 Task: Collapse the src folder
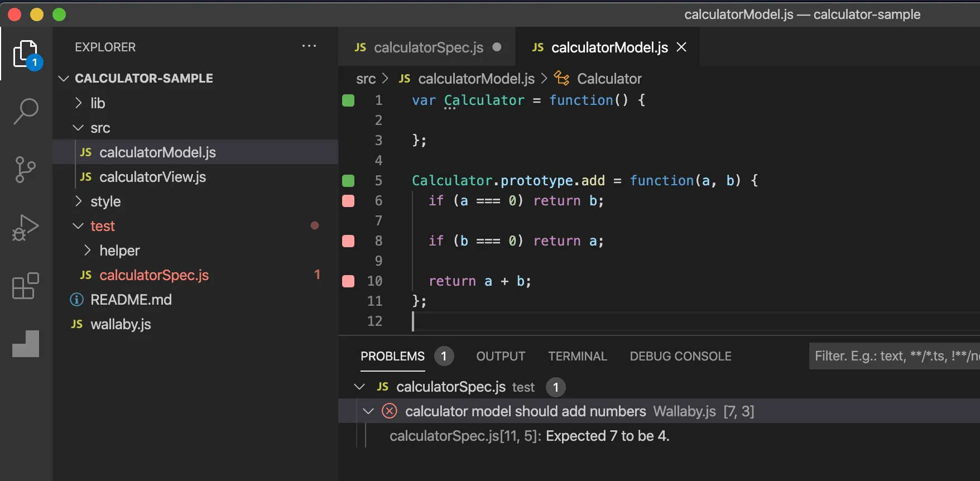pyautogui.click(x=78, y=128)
